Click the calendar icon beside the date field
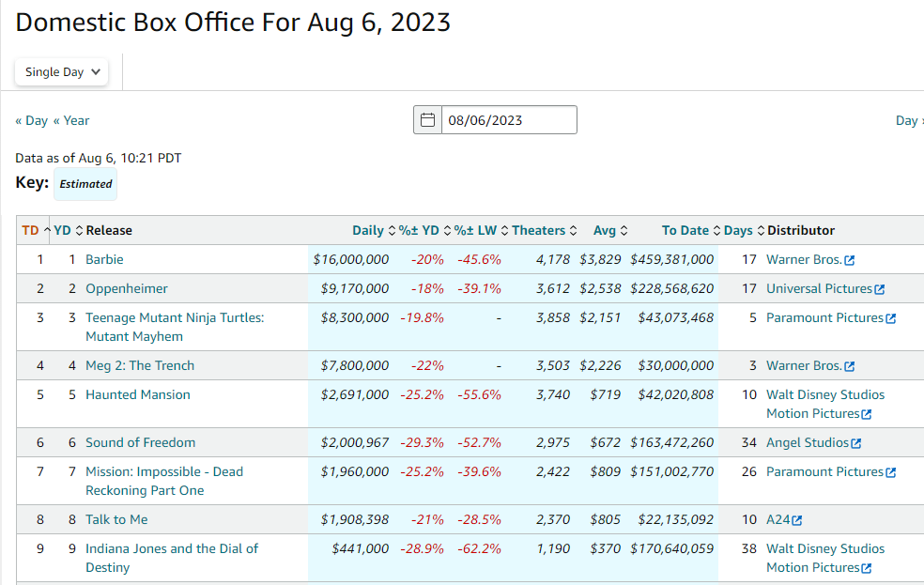The image size is (924, 585). [428, 120]
